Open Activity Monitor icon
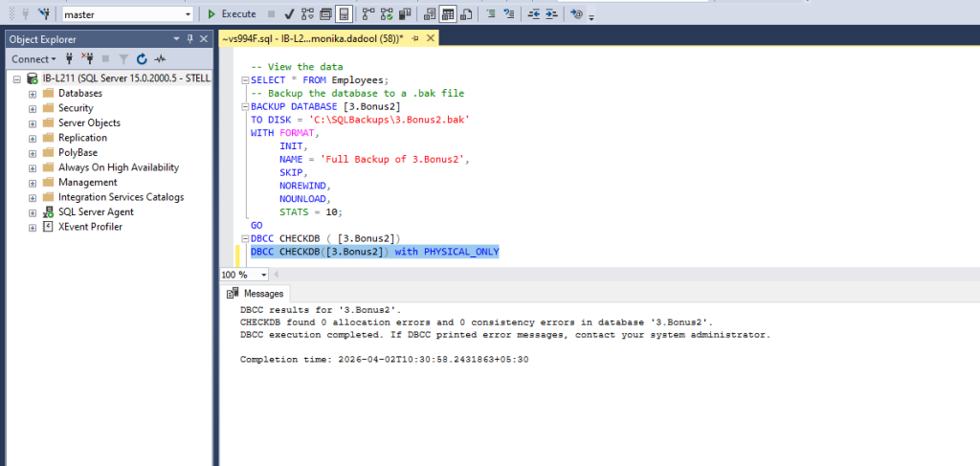 [x=161, y=58]
